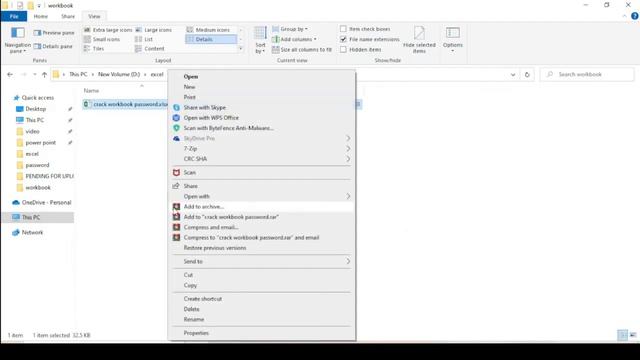
Task: Compress to rar and email
Action: 261,237
